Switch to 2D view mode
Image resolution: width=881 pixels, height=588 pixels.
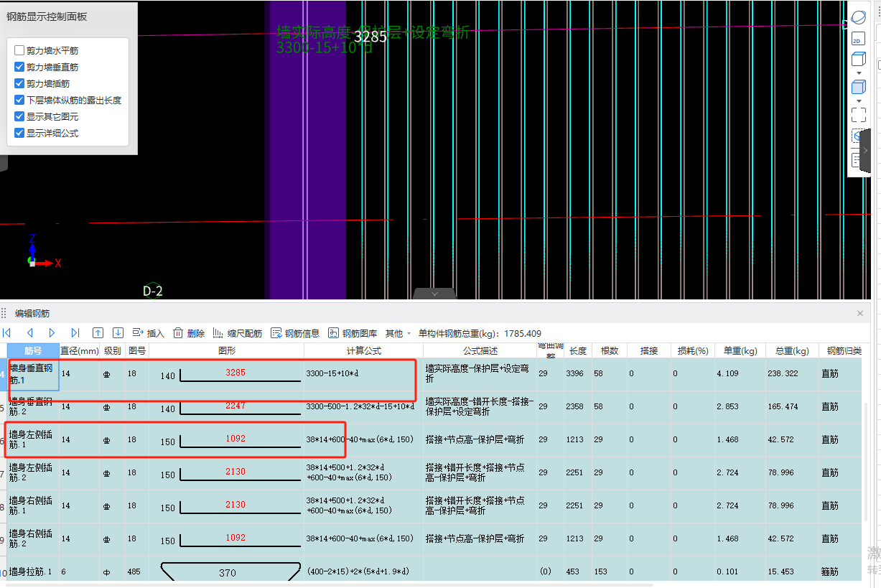click(858, 39)
